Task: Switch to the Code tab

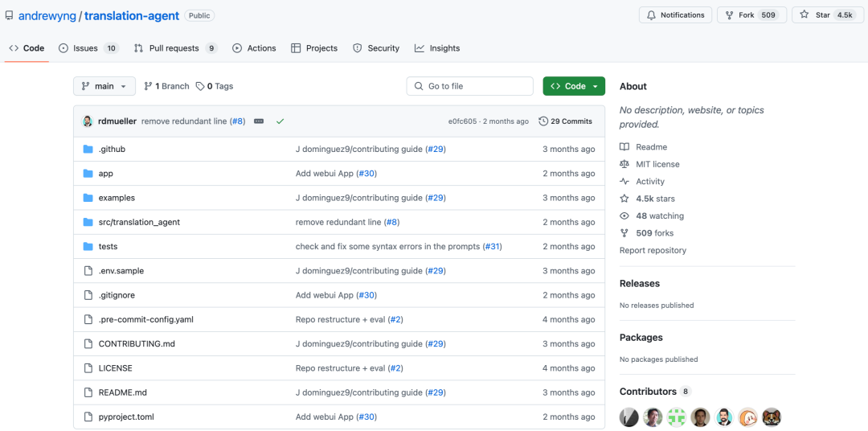Action: click(x=27, y=48)
